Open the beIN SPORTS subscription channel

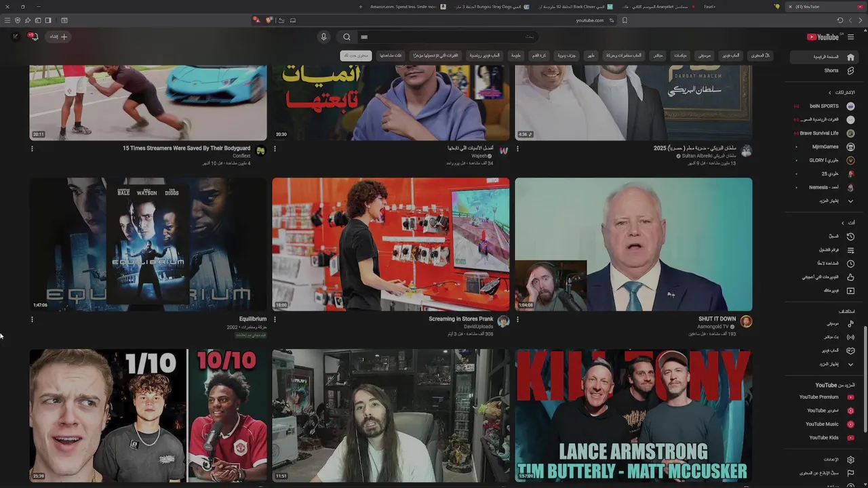click(x=823, y=106)
